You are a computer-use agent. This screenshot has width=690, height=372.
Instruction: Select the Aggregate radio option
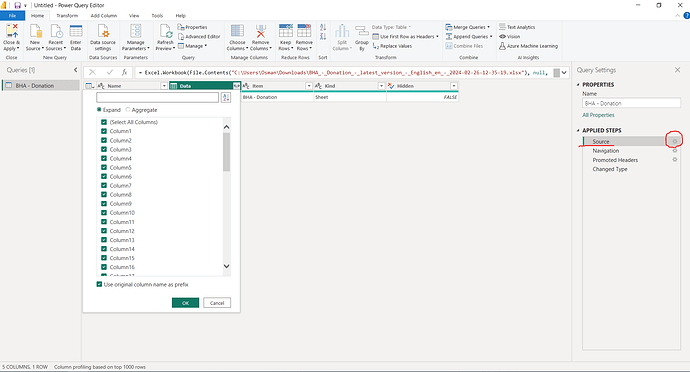click(x=128, y=110)
